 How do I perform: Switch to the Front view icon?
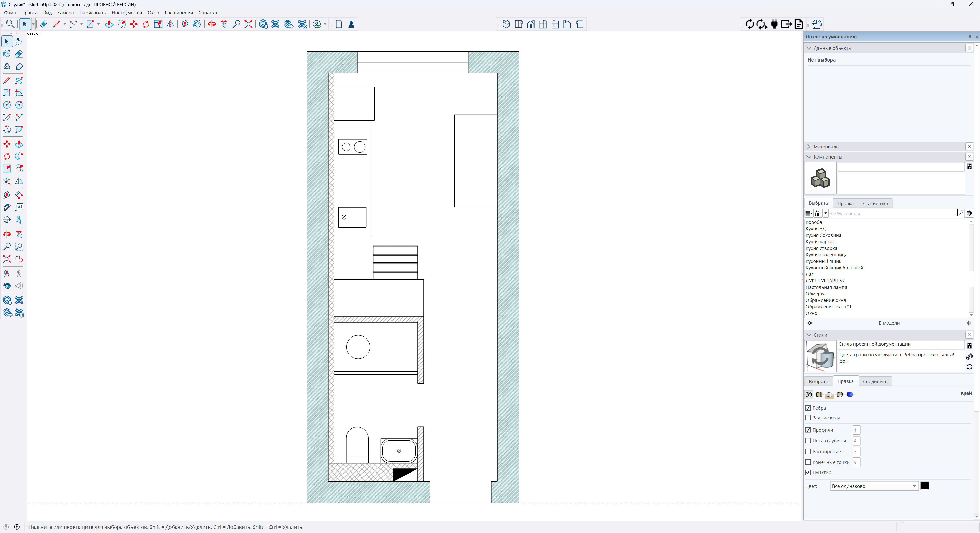pos(531,24)
